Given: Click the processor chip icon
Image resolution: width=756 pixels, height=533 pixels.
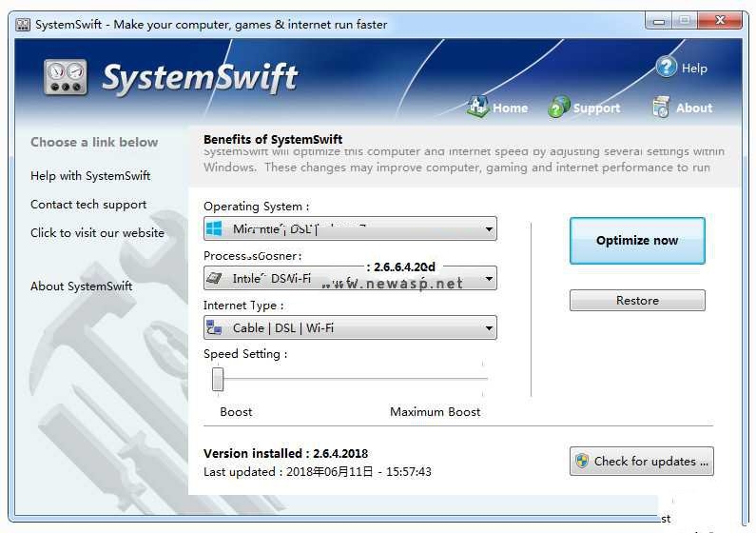Looking at the screenshot, I should pyautogui.click(x=214, y=278).
